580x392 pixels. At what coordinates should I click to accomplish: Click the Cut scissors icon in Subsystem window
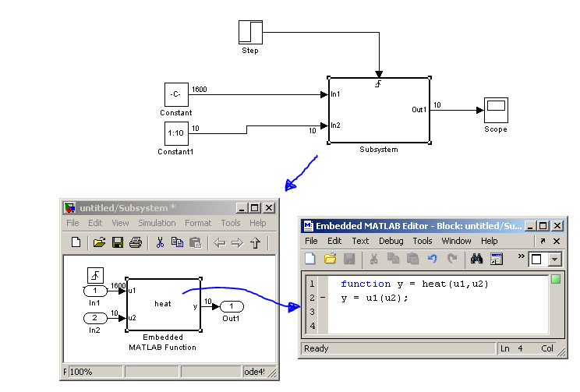click(160, 242)
